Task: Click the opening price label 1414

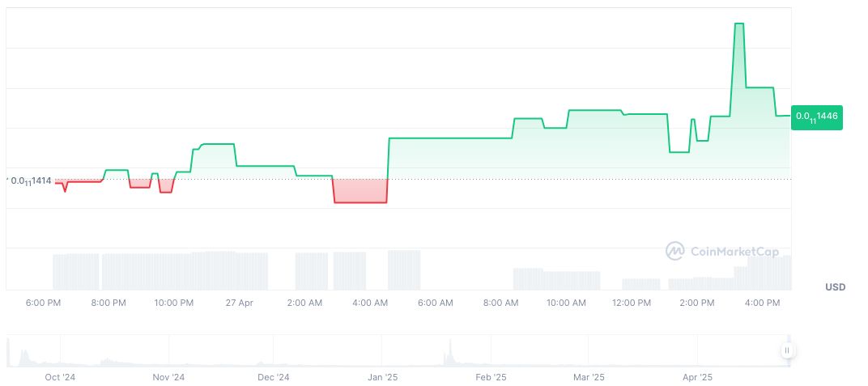Action: [31, 180]
